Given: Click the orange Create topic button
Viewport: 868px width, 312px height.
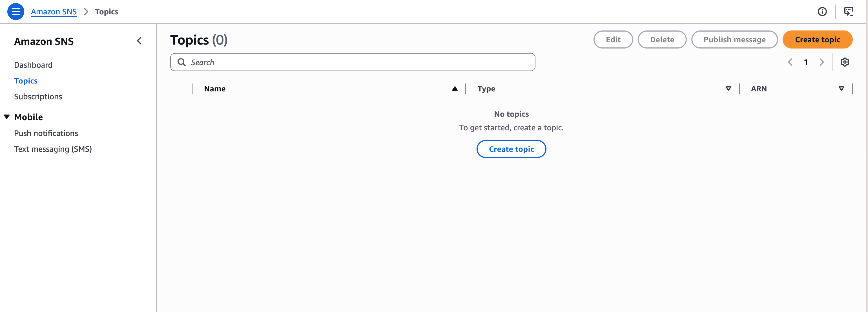Looking at the screenshot, I should tap(817, 39).
